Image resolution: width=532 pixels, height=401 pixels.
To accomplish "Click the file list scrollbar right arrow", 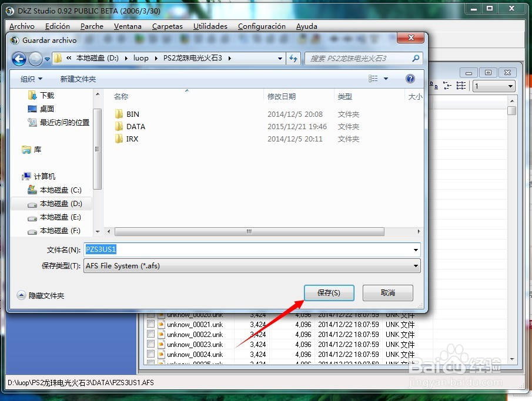I will [419, 231].
